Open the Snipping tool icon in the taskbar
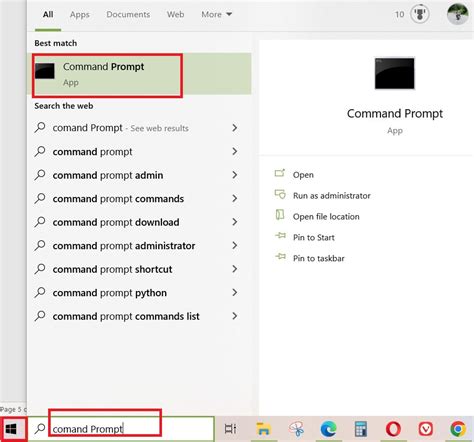474x442 pixels. coord(296,429)
